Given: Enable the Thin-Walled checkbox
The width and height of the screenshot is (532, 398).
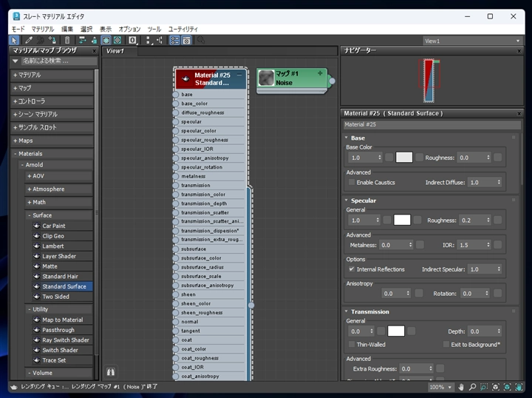Looking at the screenshot, I should click(352, 344).
